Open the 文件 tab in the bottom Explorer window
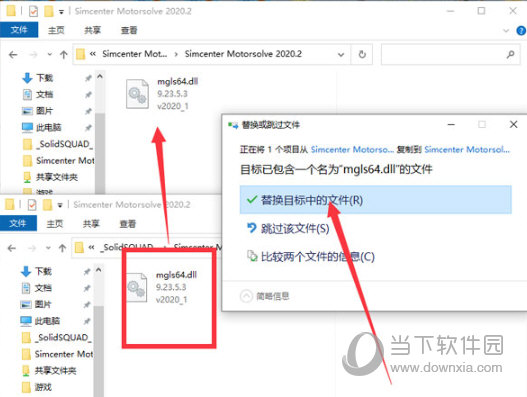The image size is (527, 397). 18,223
